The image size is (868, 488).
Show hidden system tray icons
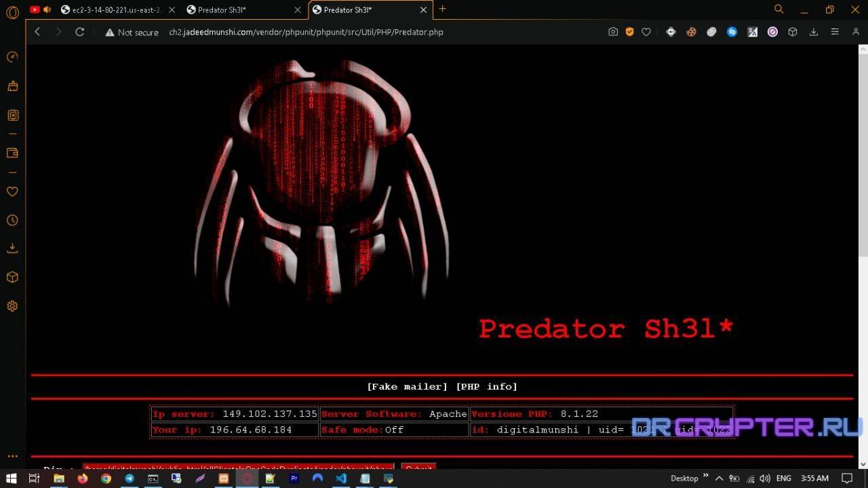coord(719,478)
